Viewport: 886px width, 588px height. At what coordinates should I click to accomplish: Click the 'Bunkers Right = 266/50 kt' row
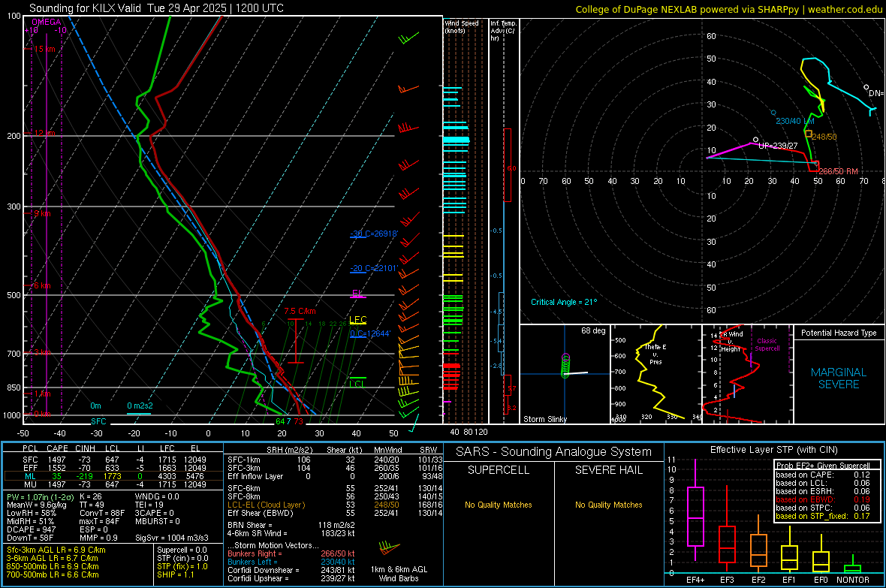[291, 554]
